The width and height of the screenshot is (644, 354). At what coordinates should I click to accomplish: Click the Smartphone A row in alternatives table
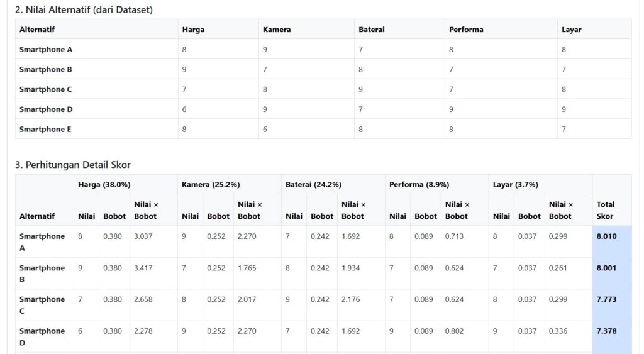click(x=323, y=49)
